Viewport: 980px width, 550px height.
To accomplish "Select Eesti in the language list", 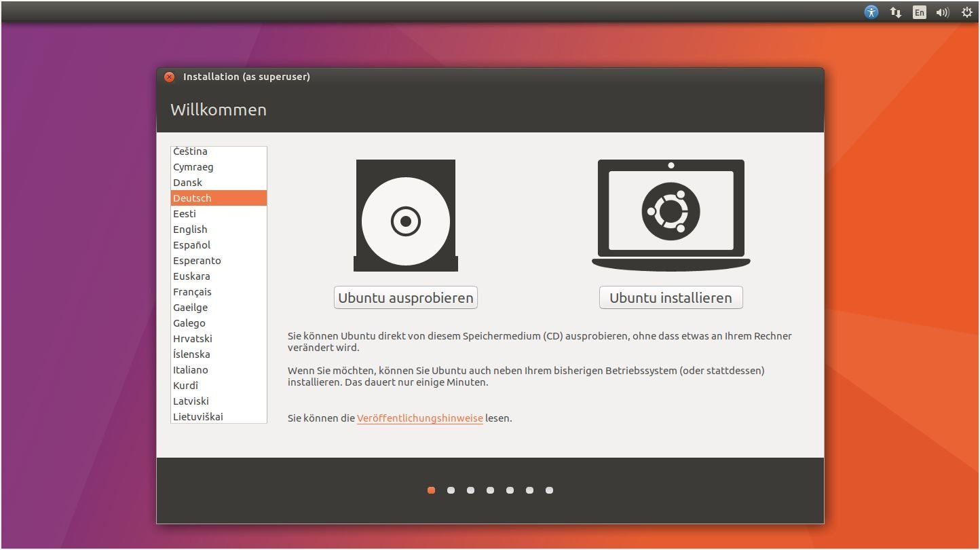I will tap(219, 214).
